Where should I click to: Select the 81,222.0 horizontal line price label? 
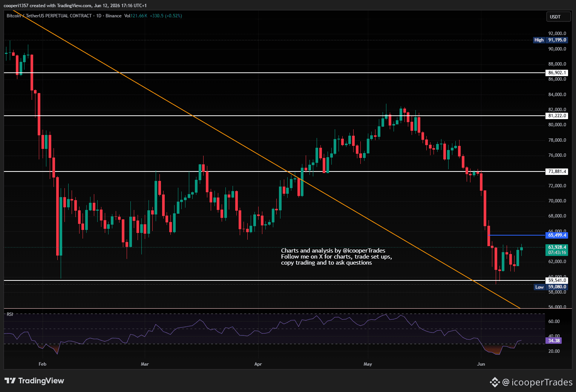tap(557, 116)
